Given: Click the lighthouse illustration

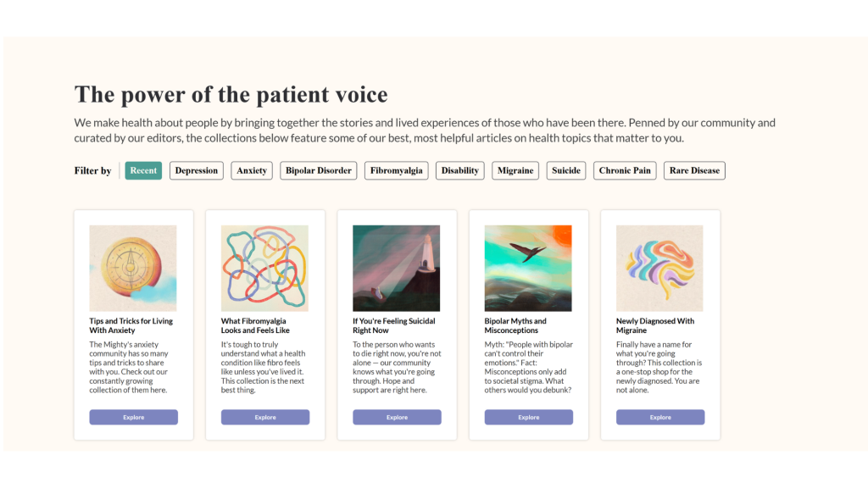Looking at the screenshot, I should 397,268.
